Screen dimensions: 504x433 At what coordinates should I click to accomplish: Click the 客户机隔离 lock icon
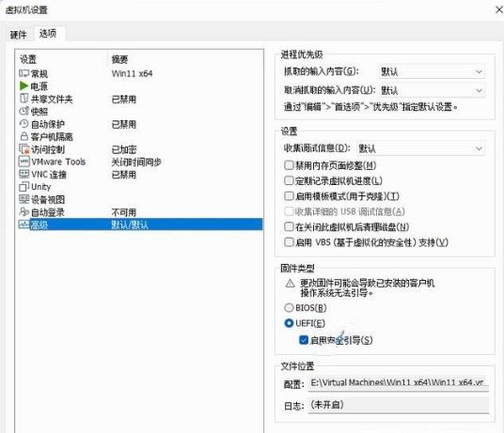(24, 136)
